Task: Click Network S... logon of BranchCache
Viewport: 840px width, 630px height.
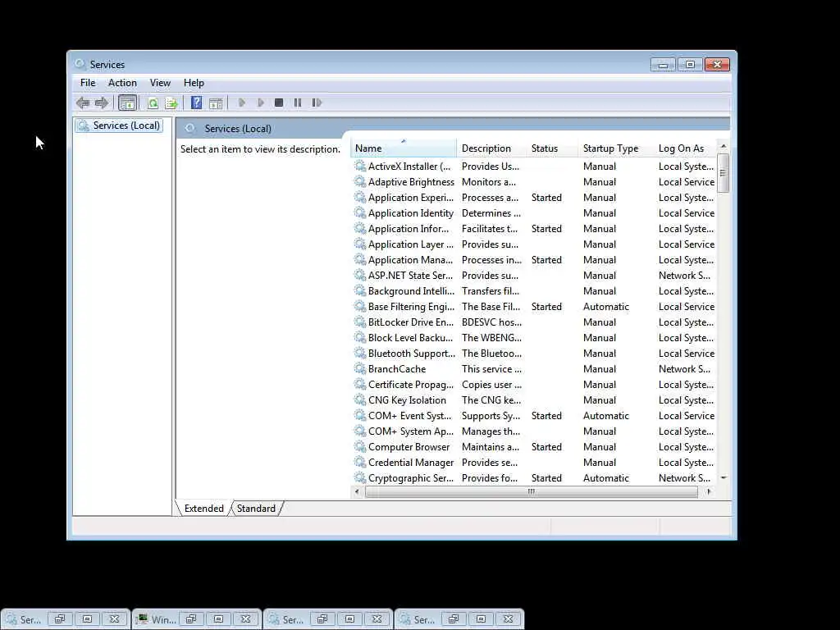Action: 684,368
